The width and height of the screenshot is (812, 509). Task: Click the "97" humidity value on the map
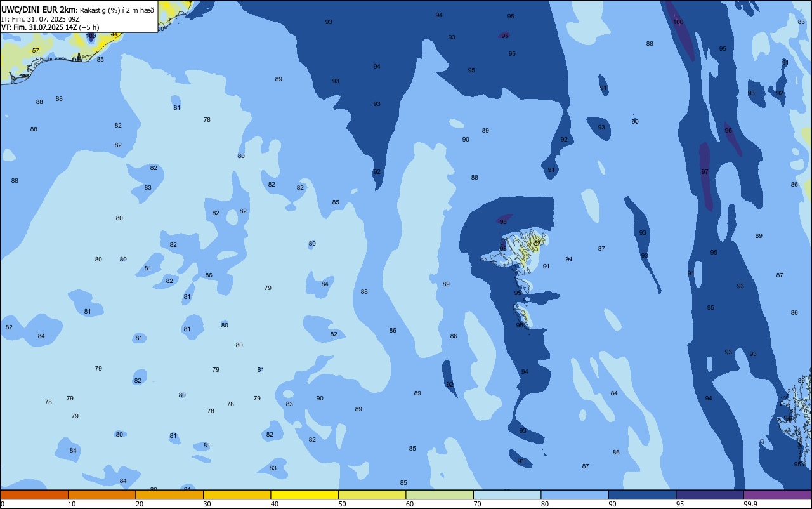[705, 172]
